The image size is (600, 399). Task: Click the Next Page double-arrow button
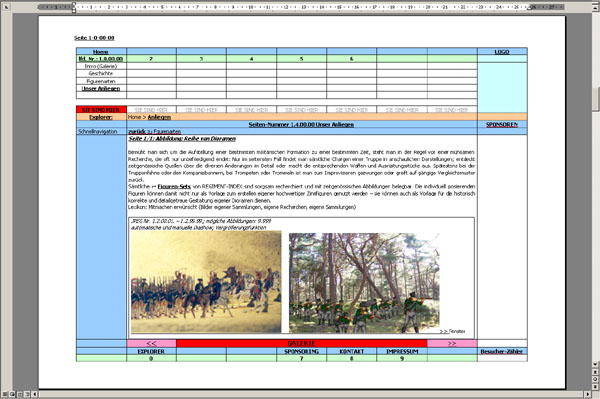(595, 386)
